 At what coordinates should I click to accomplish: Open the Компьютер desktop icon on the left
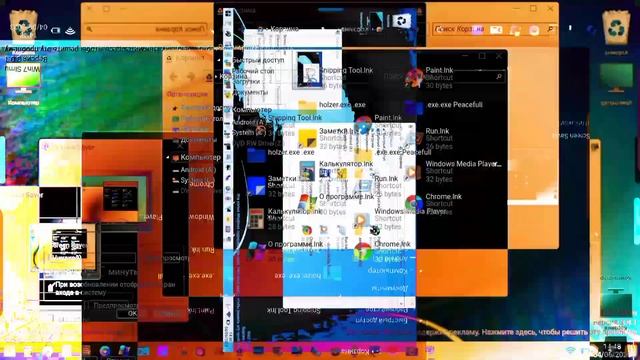(x=23, y=85)
